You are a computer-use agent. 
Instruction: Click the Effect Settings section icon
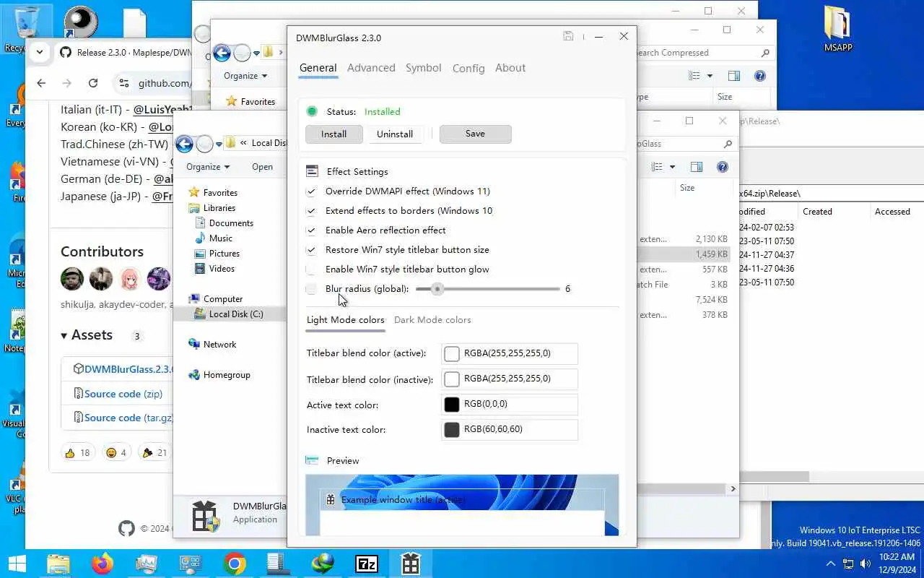point(312,171)
